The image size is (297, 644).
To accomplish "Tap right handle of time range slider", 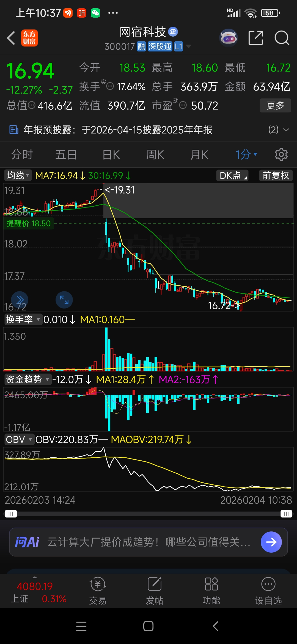I will click(286, 514).
